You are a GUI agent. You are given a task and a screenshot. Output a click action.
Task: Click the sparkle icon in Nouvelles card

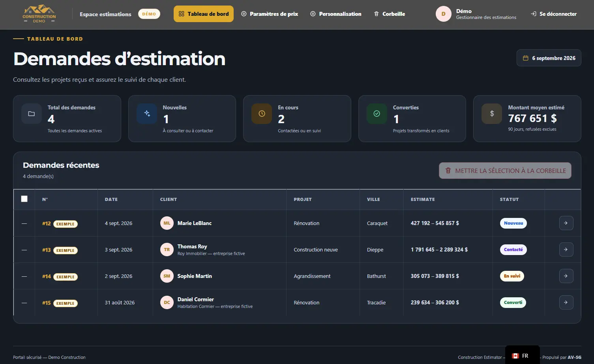pos(147,114)
